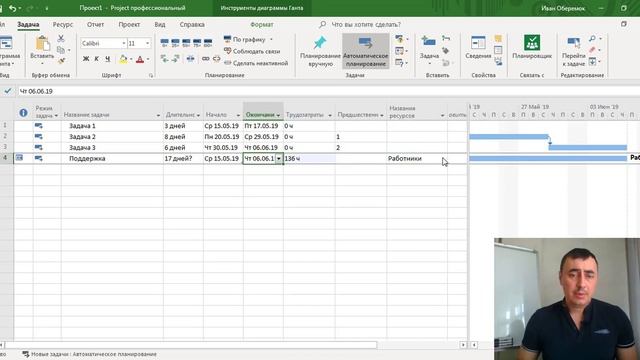Confirm entry with the checkmark icon
The image size is (640, 360).
8,91
